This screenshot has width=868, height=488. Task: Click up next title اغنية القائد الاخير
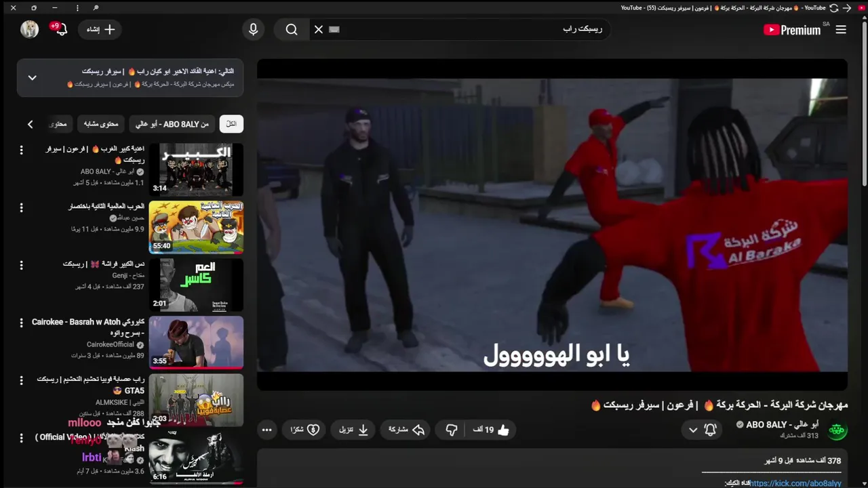(x=157, y=71)
